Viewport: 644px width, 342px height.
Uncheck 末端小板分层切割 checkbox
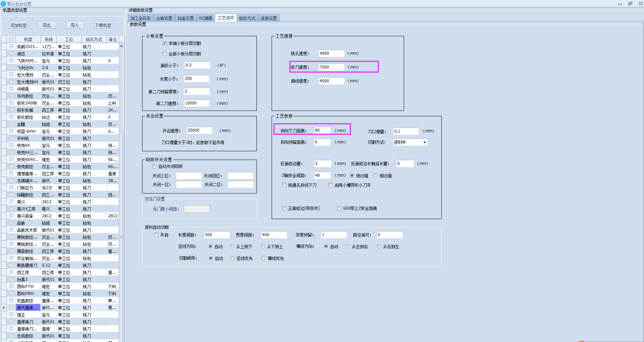tap(165, 43)
